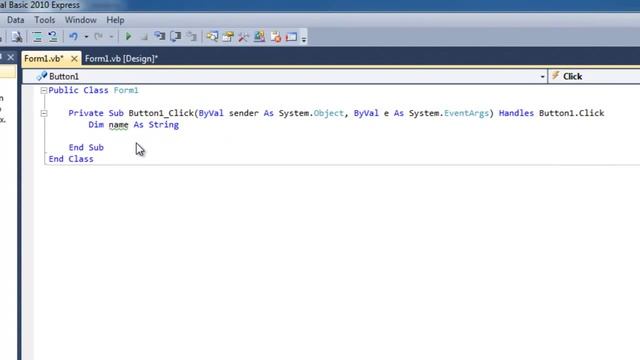Click the Step Out icon

(191, 37)
